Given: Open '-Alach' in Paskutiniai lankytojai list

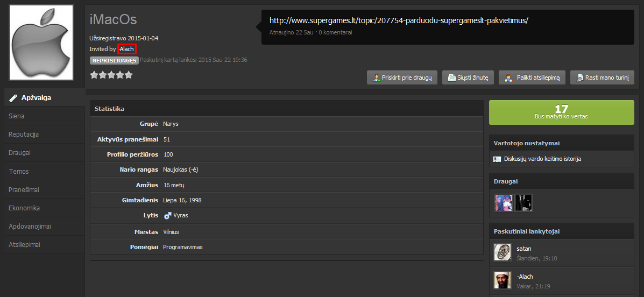Looking at the screenshot, I should (525, 277).
